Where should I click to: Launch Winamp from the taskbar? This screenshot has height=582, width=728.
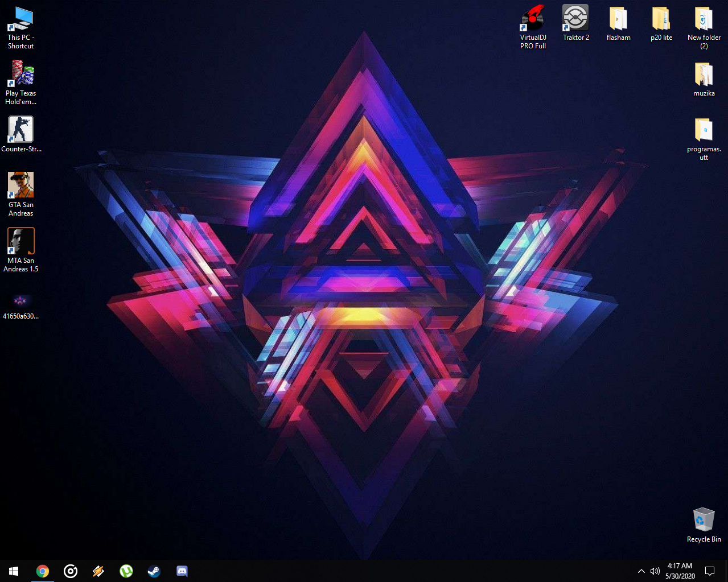tap(98, 571)
